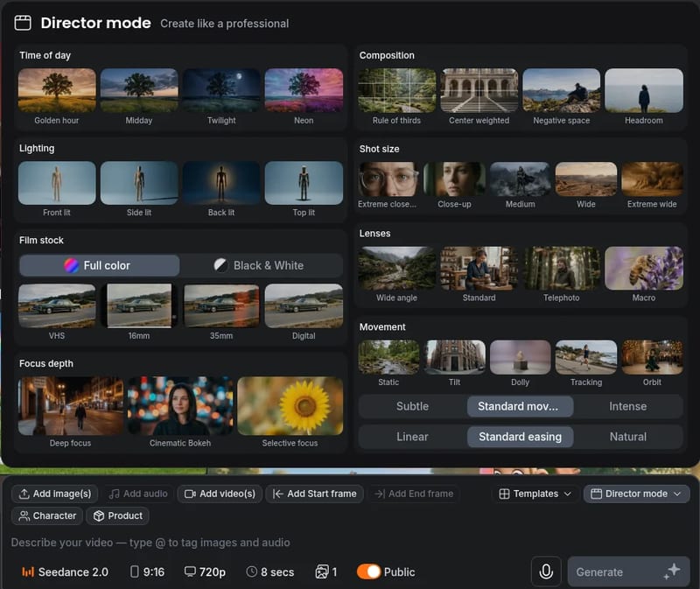Click the Add image(s) upload icon
This screenshot has height=589, width=700.
pos(24,494)
